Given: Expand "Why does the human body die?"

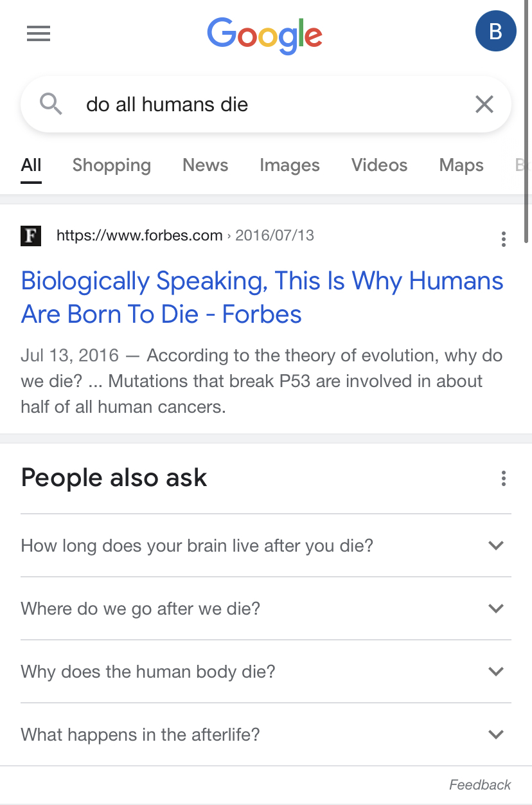Looking at the screenshot, I should click(266, 671).
